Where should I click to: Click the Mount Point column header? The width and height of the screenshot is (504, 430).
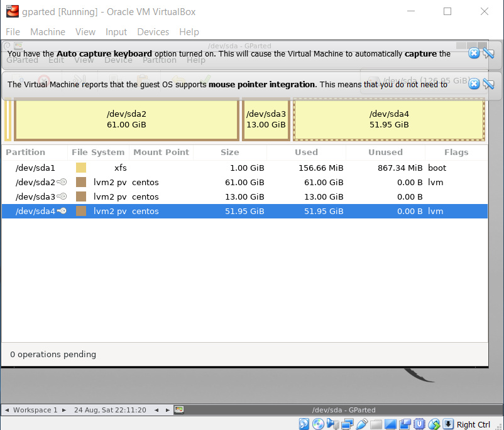click(161, 152)
